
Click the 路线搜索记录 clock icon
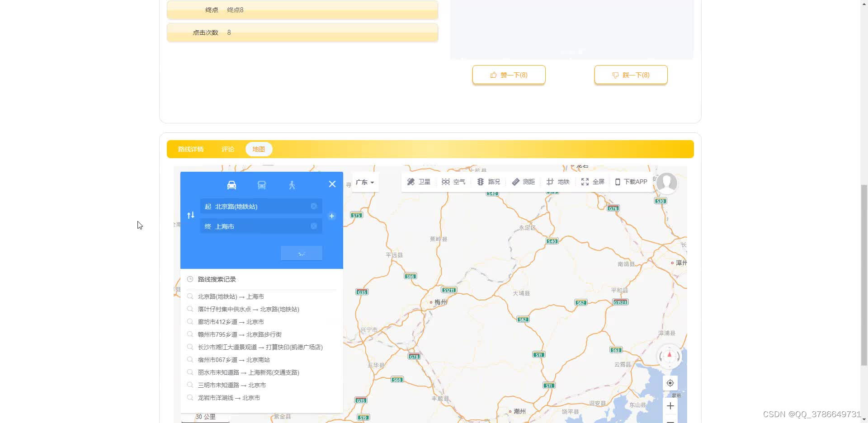tap(190, 279)
